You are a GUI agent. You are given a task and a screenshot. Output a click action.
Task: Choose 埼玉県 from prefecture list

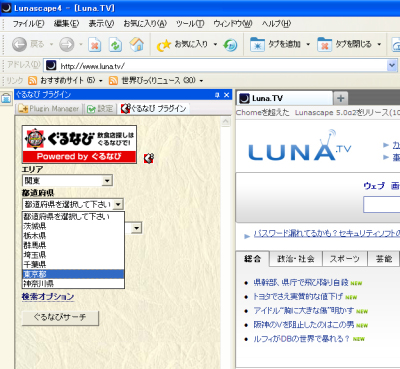point(73,255)
